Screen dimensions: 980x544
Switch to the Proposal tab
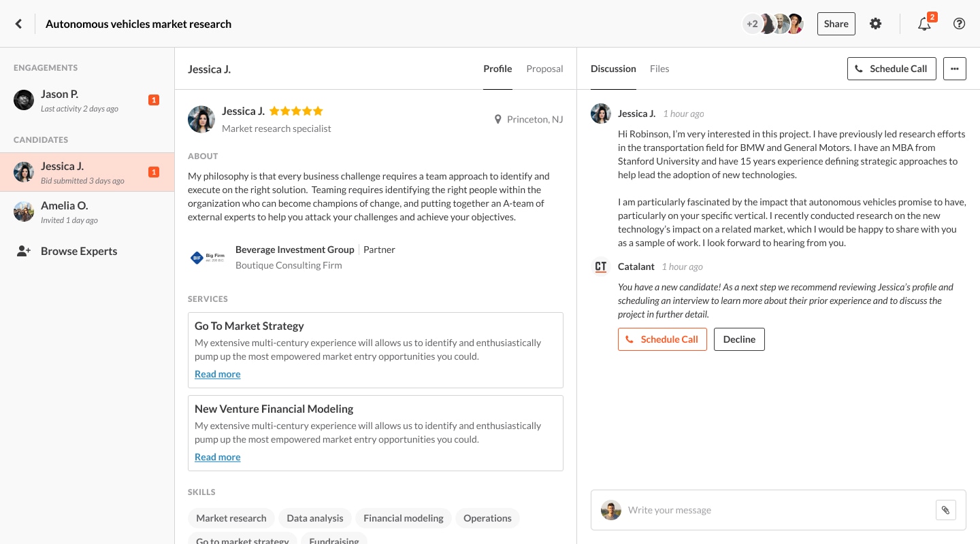pyautogui.click(x=544, y=69)
